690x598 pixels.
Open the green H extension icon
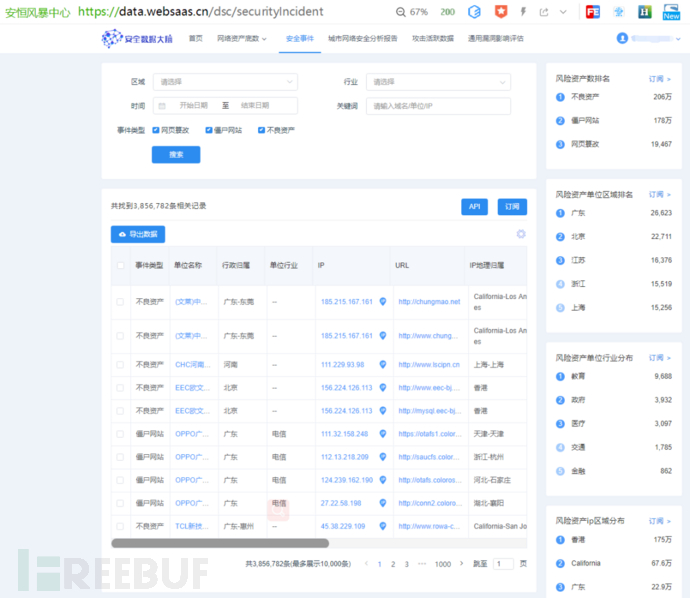click(x=645, y=12)
